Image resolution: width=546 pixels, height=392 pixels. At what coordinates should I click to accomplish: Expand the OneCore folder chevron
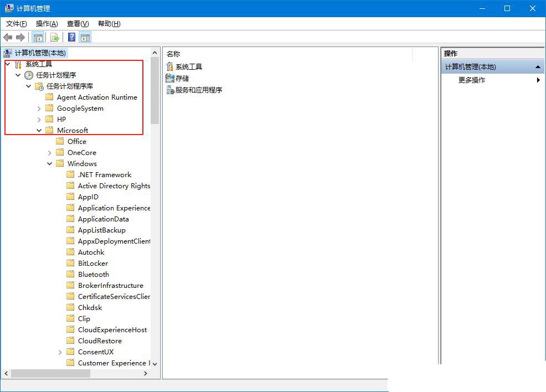49,153
